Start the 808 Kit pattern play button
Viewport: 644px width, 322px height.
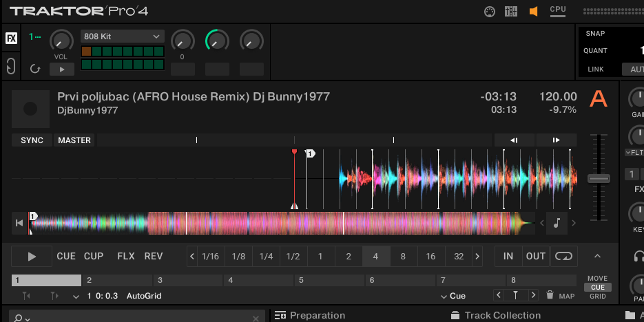point(62,69)
